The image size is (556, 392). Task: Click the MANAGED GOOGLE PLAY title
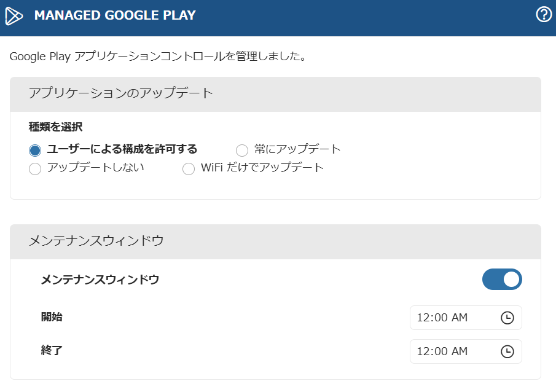(x=115, y=15)
